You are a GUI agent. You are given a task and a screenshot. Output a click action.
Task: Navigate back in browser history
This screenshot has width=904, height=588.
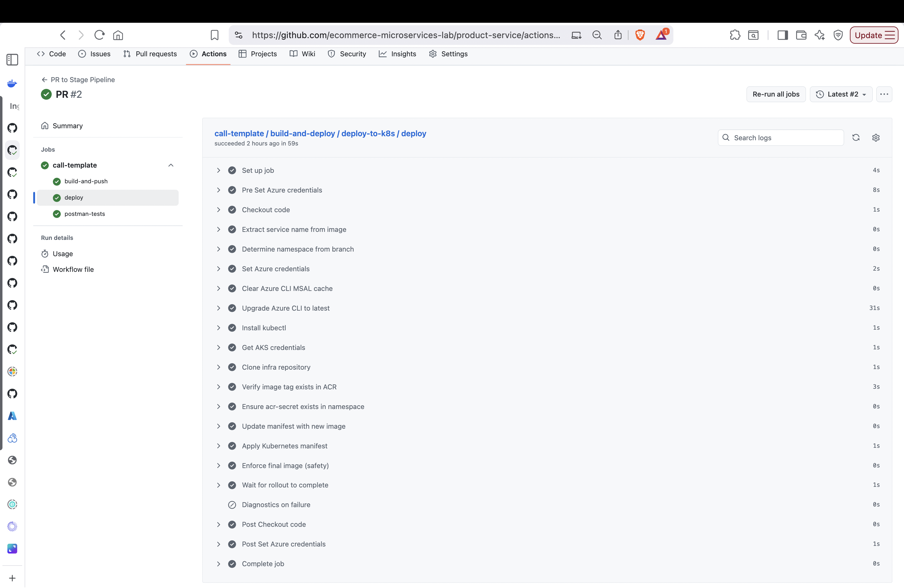click(63, 35)
